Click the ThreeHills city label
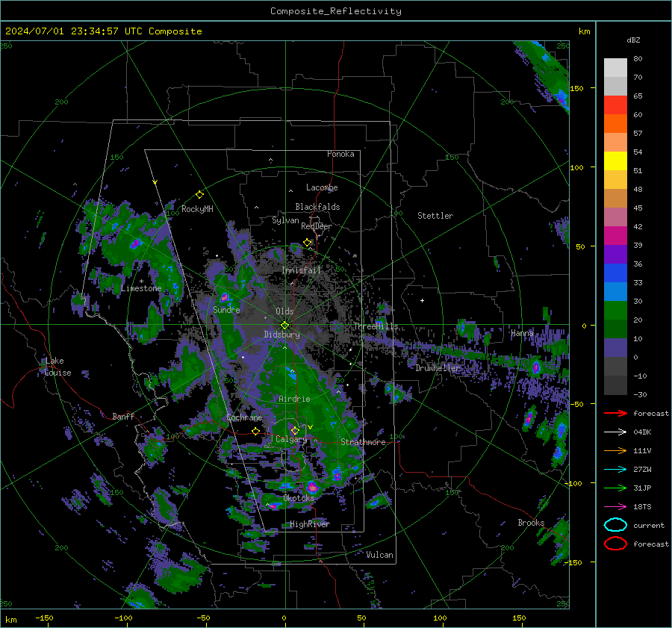The width and height of the screenshot is (672, 628). pos(376,326)
